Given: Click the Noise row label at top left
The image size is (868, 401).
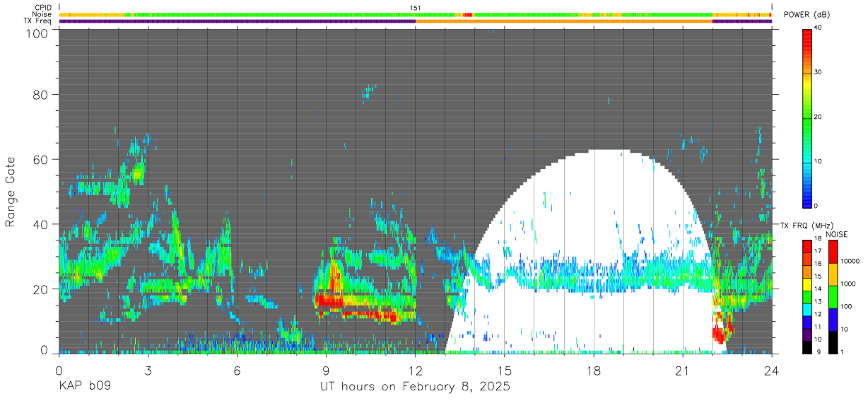Looking at the screenshot, I should [42, 14].
